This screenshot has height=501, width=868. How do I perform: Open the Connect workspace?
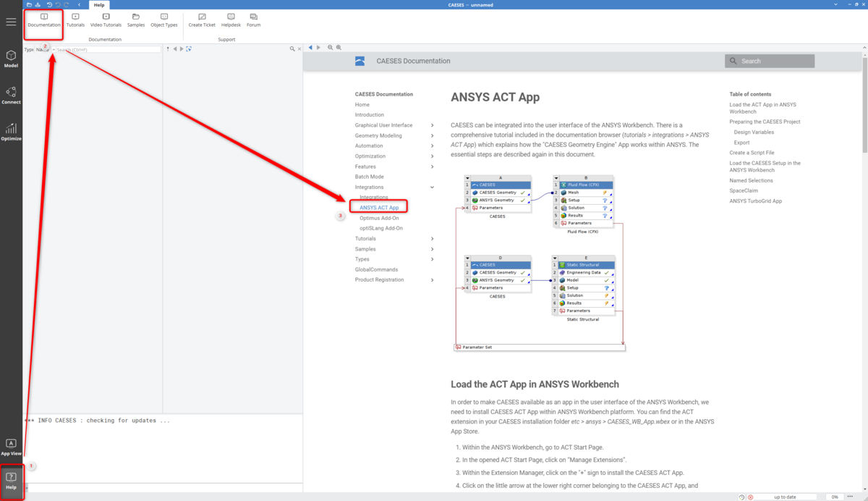pyautogui.click(x=11, y=95)
